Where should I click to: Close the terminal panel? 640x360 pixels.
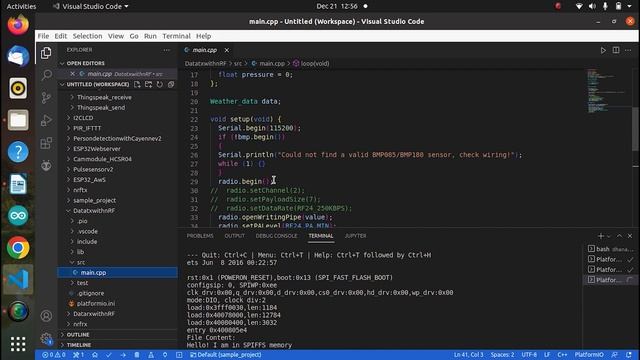[630, 236]
